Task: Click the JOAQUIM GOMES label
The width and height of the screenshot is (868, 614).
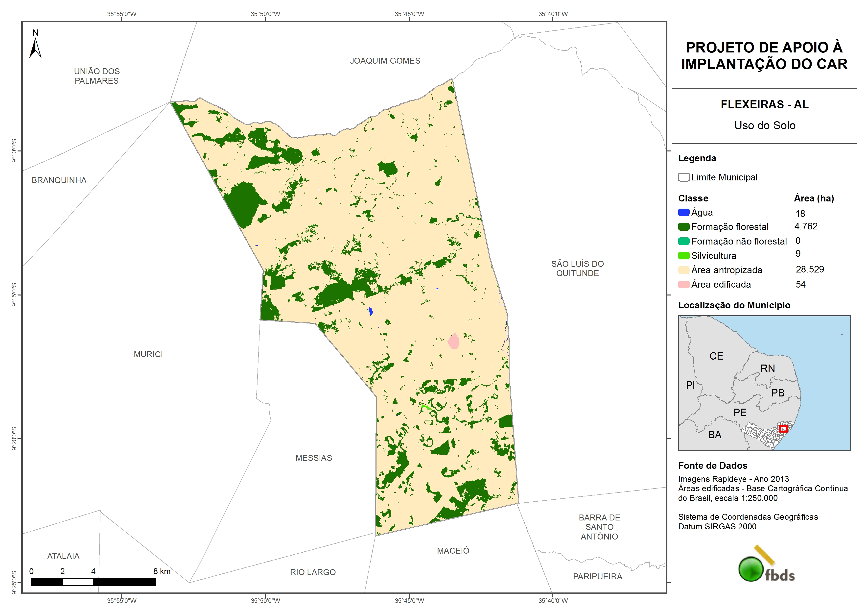Action: [385, 61]
